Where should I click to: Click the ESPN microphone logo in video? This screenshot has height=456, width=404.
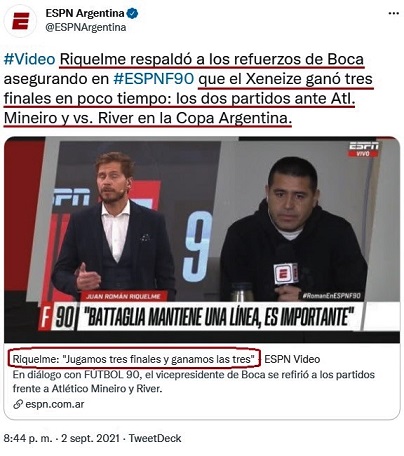click(286, 274)
